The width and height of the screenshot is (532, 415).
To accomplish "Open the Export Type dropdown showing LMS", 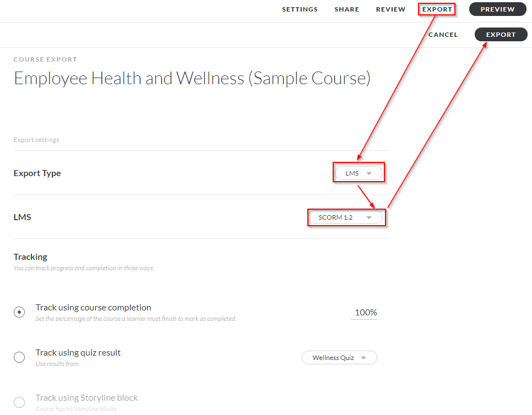I will coord(359,172).
